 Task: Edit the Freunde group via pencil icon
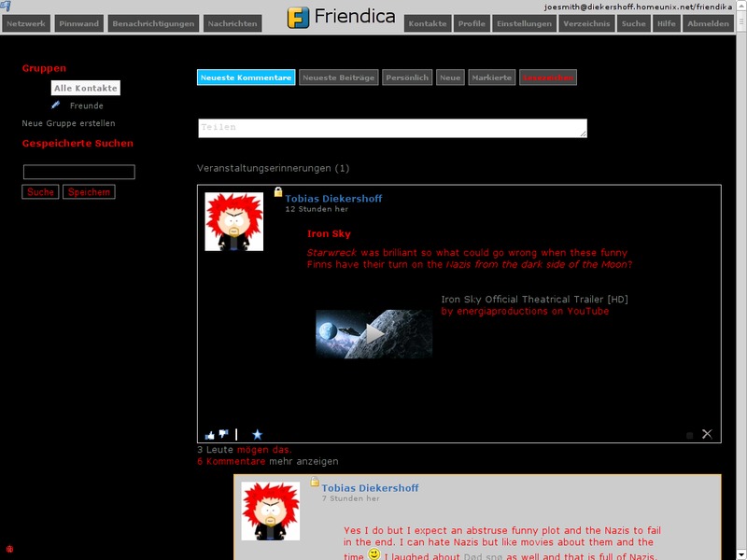[x=56, y=105]
